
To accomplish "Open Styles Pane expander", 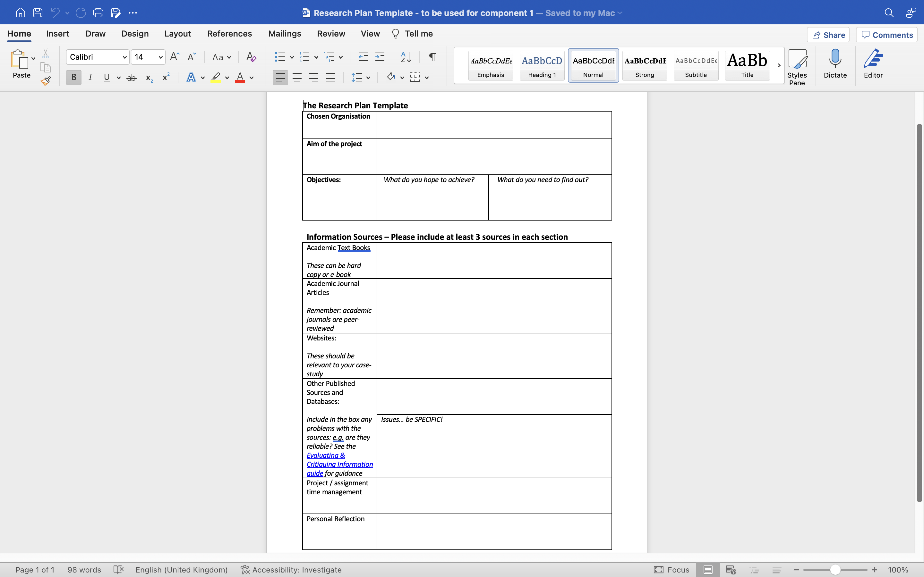I will [x=796, y=65].
